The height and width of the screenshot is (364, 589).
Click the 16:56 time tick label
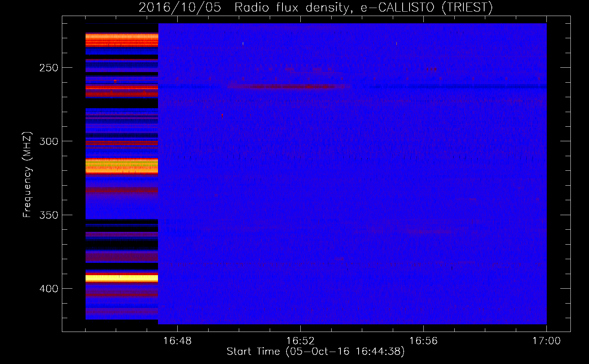[423, 341]
